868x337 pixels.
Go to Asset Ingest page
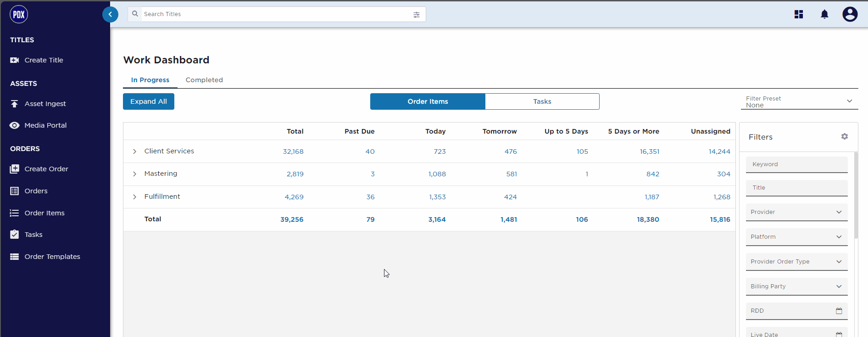coord(45,104)
